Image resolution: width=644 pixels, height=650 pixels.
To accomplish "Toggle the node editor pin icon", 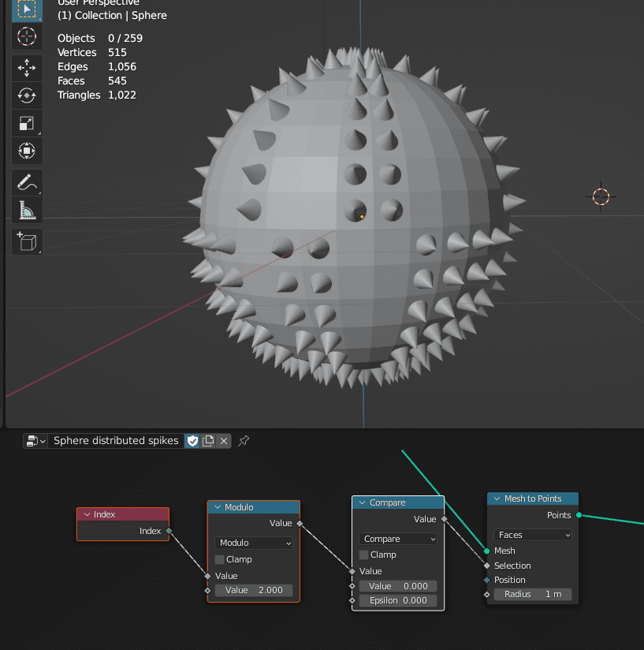I will (x=244, y=441).
